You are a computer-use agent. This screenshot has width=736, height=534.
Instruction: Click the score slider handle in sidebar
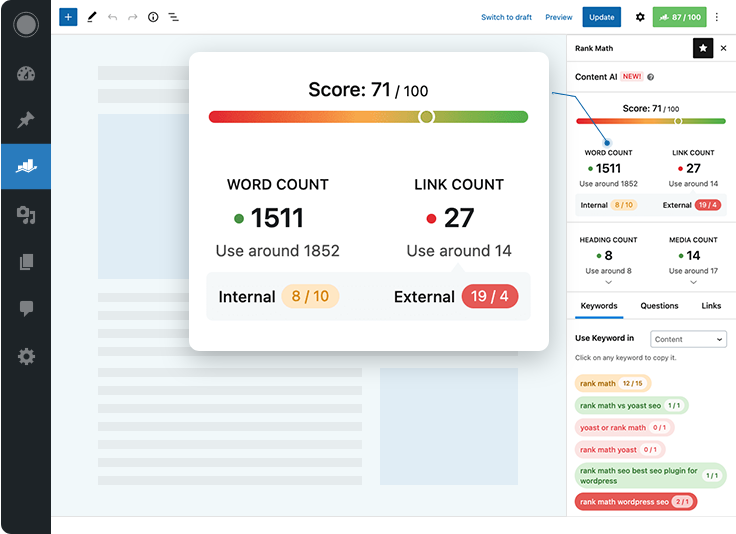pos(678,121)
